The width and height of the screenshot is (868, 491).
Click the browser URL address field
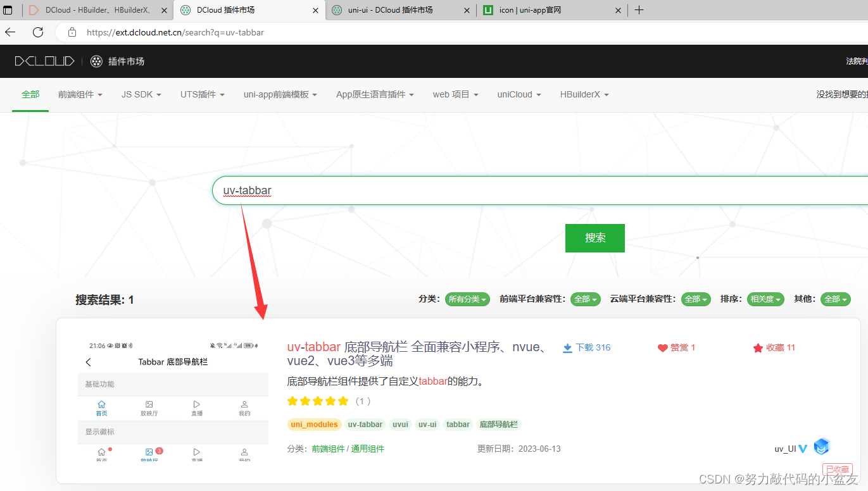click(x=462, y=32)
